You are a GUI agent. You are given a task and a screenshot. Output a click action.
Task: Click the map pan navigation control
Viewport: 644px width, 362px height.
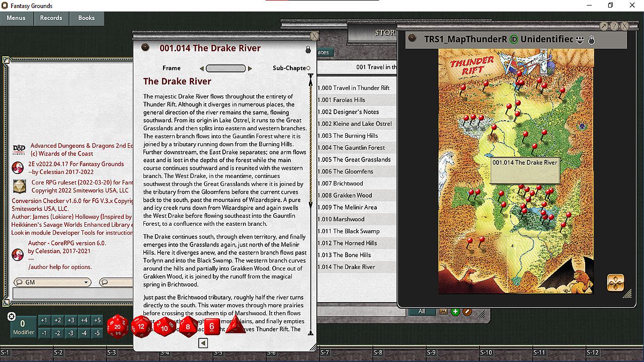click(x=616, y=283)
